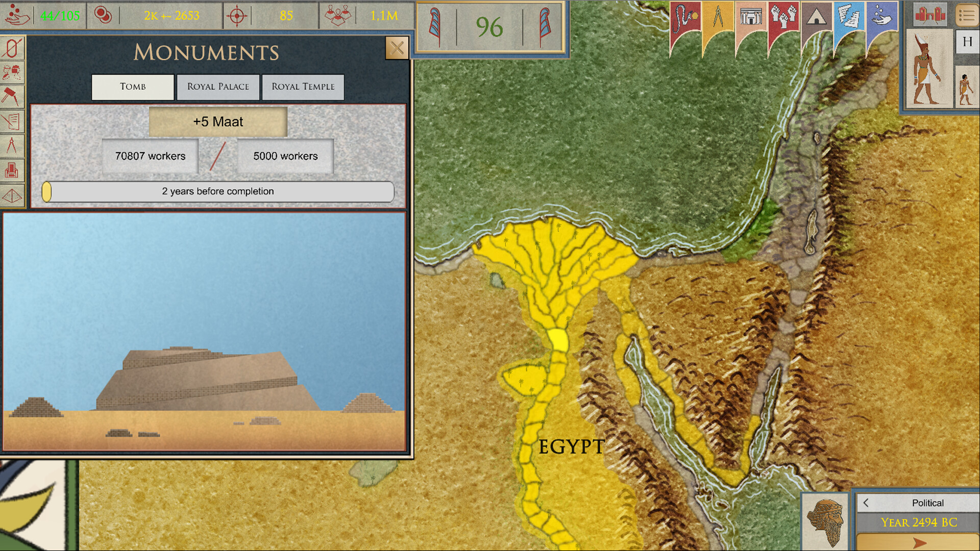Image resolution: width=980 pixels, height=551 pixels.
Task: Click the red arrow to advance the year
Action: pyautogui.click(x=919, y=542)
